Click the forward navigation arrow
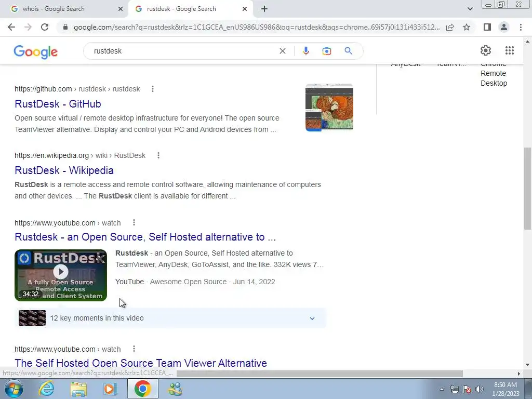The width and height of the screenshot is (532, 399). coord(28,27)
